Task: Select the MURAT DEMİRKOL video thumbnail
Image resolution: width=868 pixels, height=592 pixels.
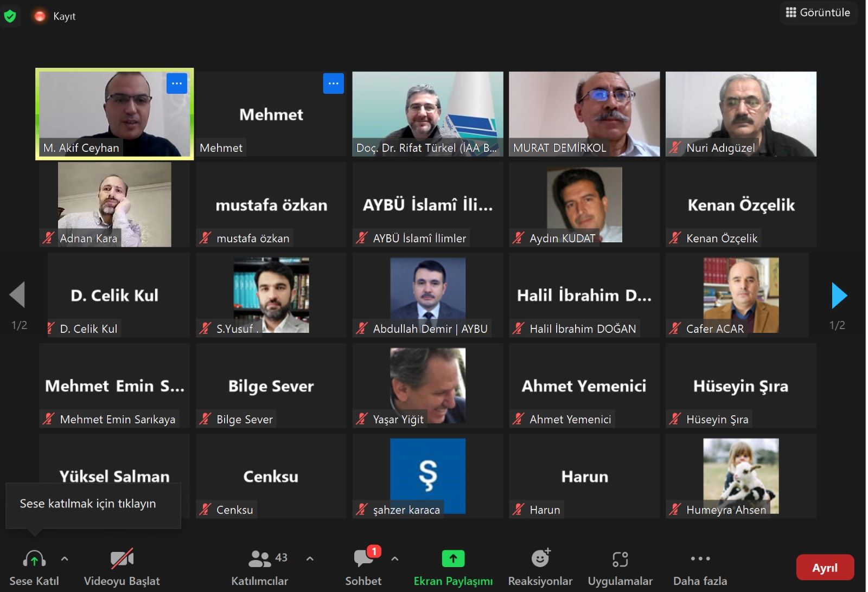Action: (584, 114)
